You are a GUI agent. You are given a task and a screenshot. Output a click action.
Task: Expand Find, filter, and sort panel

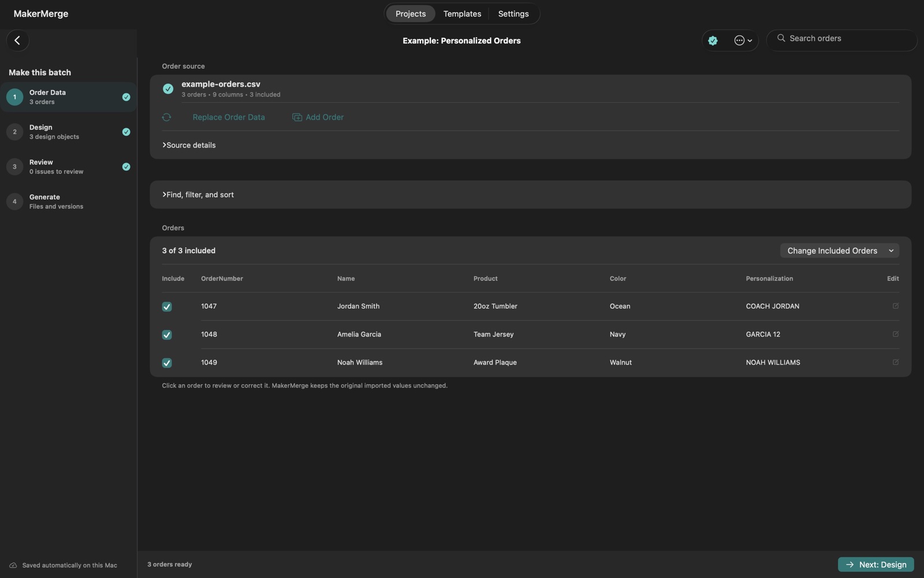point(198,195)
